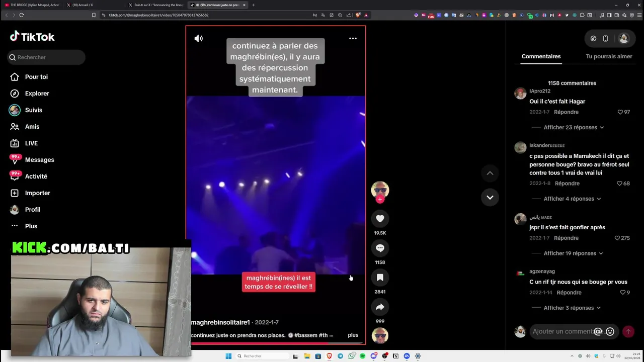Screen dimensions: 644x362
Task: Open the sound disc below share count
Action: click(x=380, y=335)
